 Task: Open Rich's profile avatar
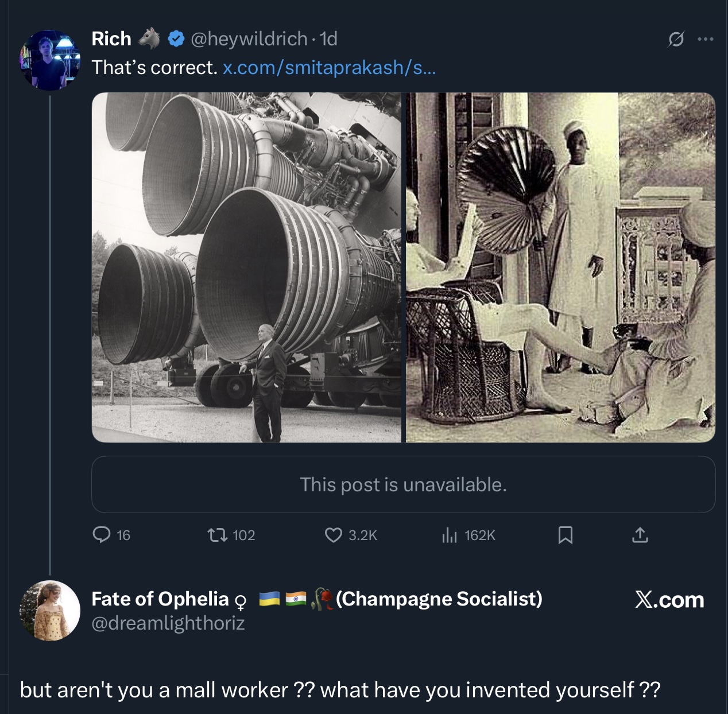point(50,60)
